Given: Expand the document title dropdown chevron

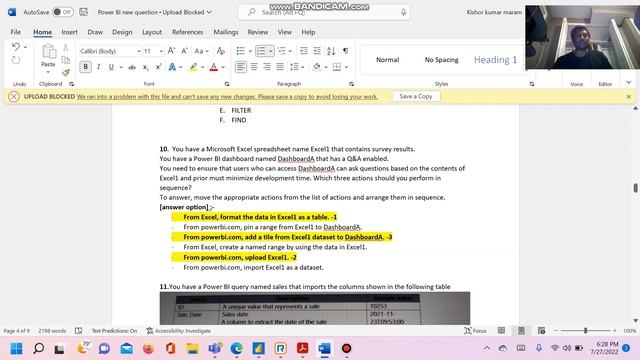Looking at the screenshot, I should (x=209, y=12).
